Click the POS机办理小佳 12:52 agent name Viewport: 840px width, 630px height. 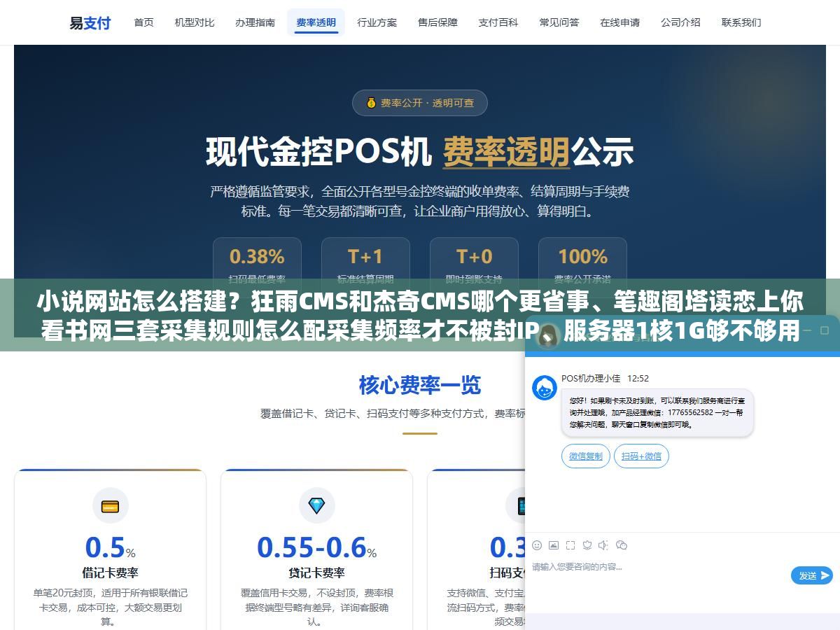[x=605, y=378]
